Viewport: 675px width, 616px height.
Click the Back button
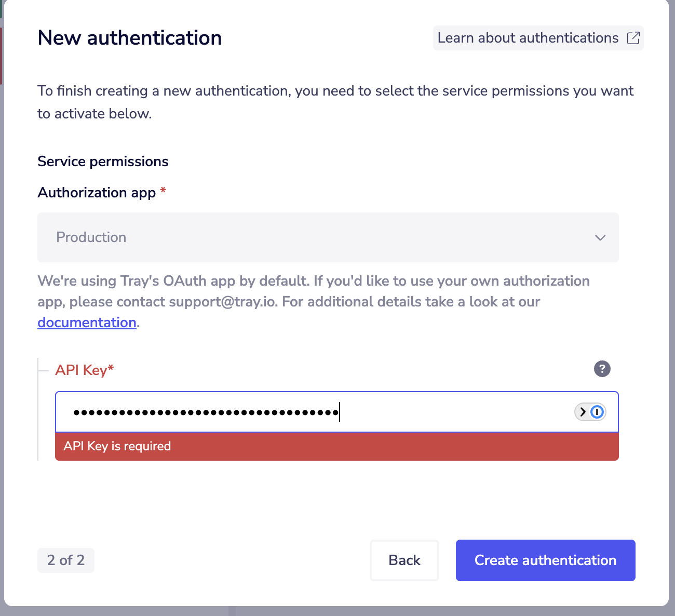coord(404,560)
